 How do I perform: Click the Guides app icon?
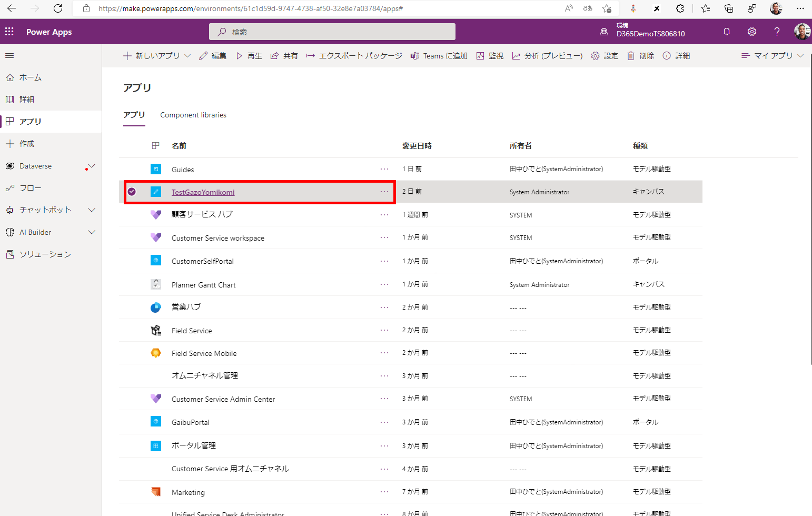pos(156,169)
